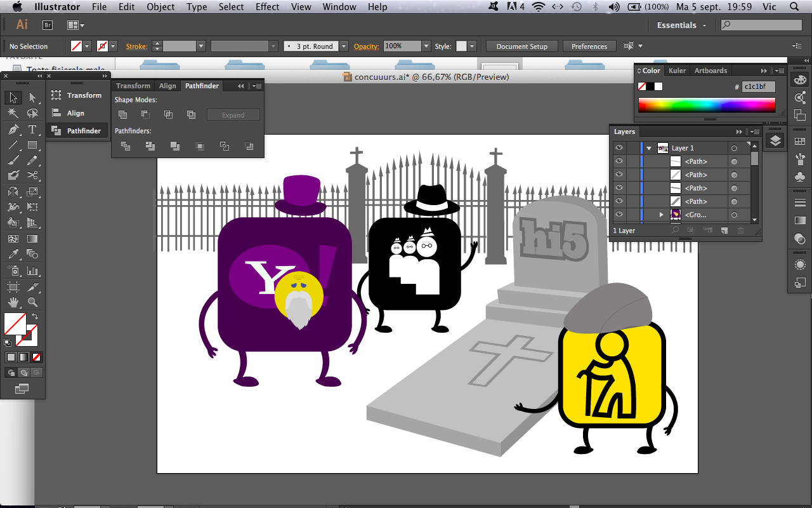Select the Paintbrush tool
The width and height of the screenshot is (812, 508).
pyautogui.click(x=13, y=160)
